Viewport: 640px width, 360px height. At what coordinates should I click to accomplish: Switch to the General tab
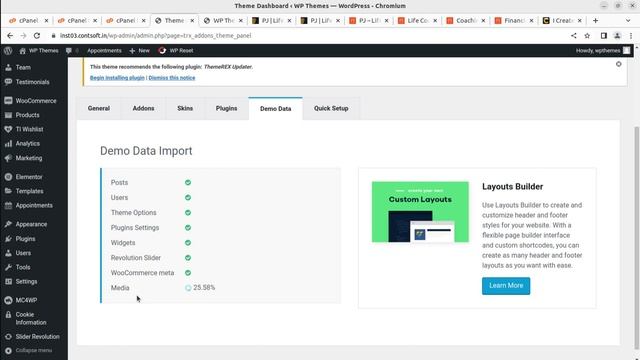coord(99,109)
